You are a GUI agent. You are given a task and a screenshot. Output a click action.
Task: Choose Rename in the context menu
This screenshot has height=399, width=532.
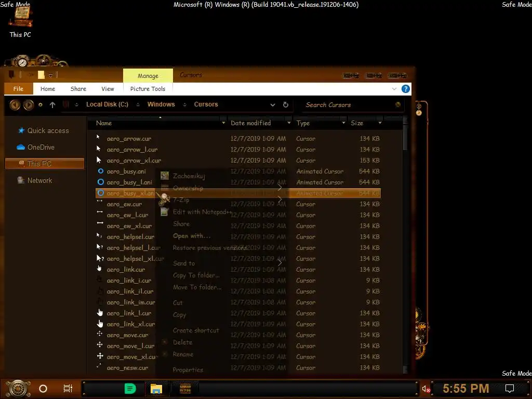[x=183, y=354]
